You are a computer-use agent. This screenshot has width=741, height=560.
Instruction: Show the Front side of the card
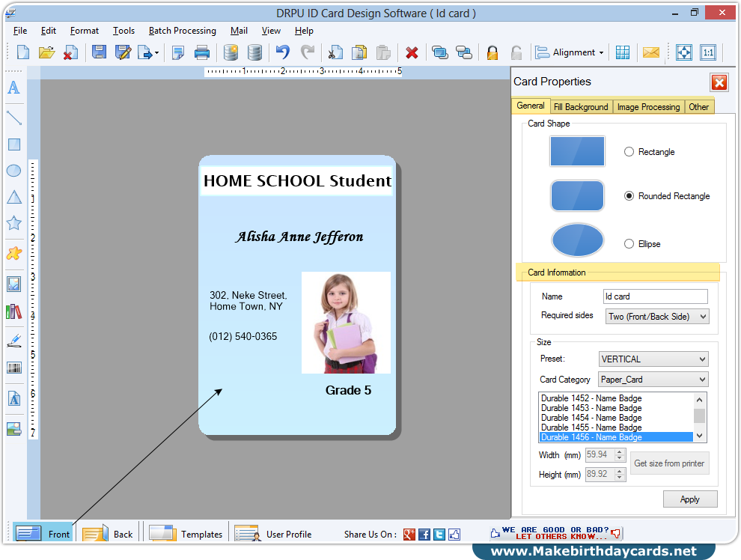click(43, 534)
